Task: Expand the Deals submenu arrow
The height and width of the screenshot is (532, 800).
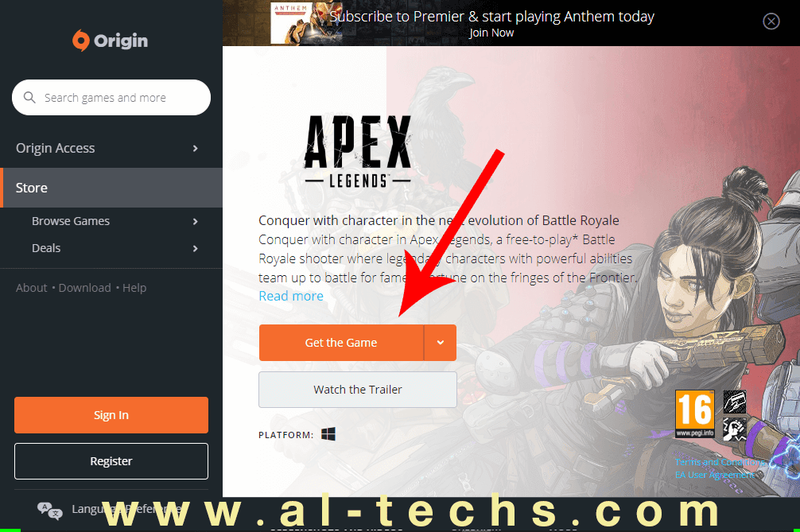Action: [196, 248]
